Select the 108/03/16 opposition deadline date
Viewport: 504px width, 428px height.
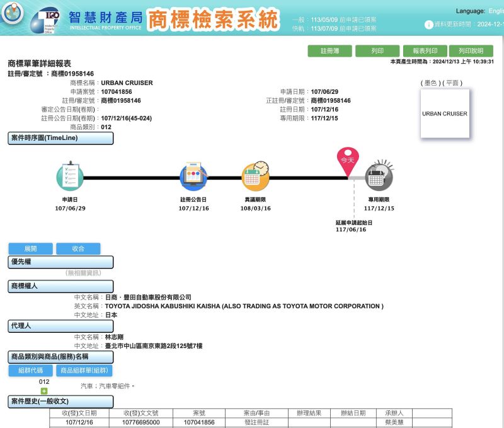[256, 209]
